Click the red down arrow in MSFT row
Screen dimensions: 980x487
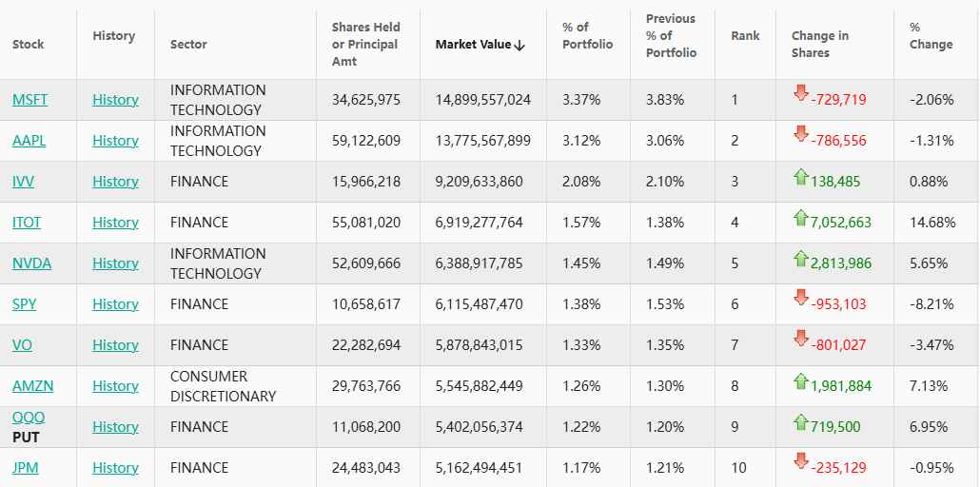(800, 93)
